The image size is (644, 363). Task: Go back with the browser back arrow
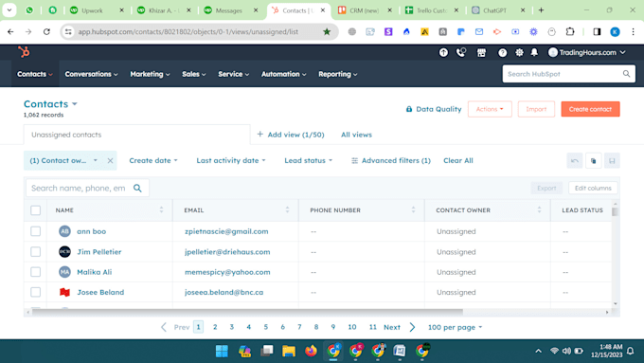[10, 31]
